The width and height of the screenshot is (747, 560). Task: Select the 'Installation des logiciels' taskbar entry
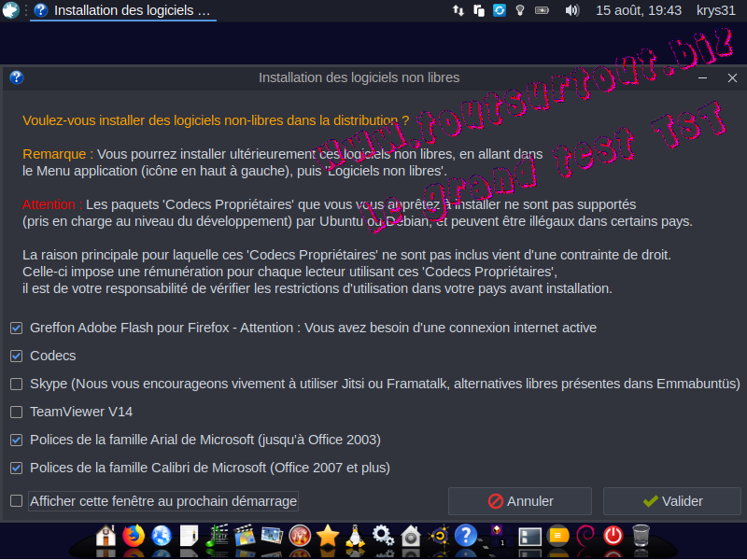click(123, 10)
